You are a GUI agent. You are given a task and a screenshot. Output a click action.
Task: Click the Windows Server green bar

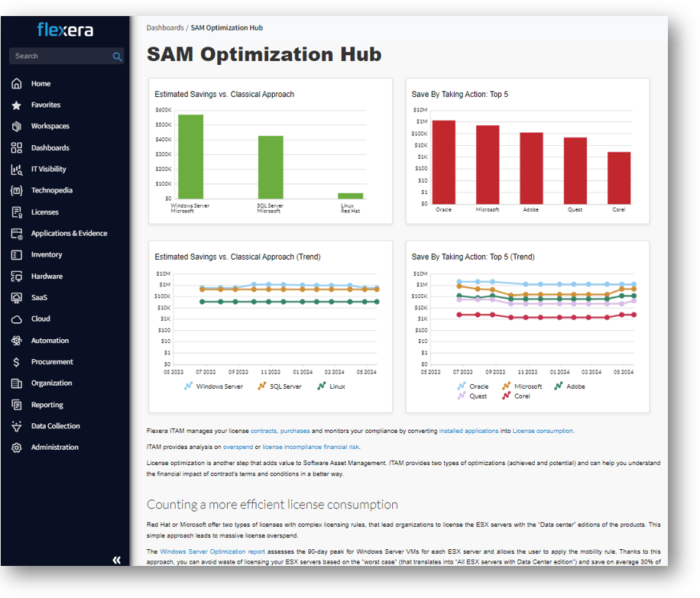click(190, 157)
